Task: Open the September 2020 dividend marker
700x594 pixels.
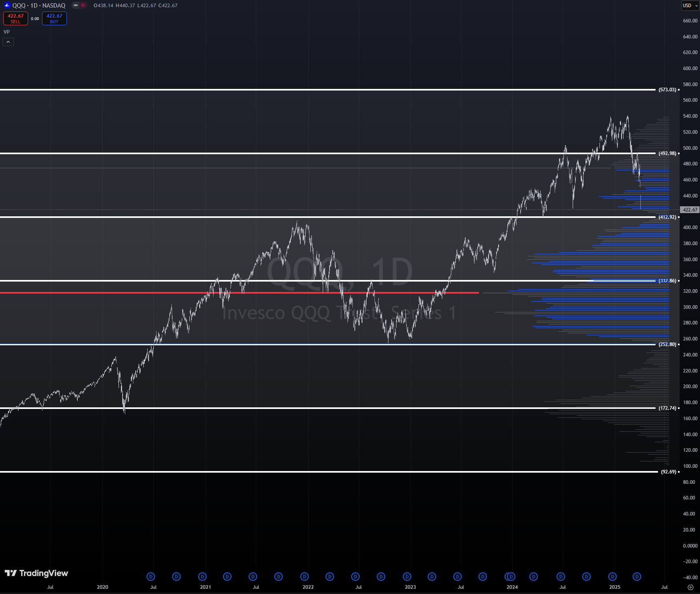Action: (176, 576)
